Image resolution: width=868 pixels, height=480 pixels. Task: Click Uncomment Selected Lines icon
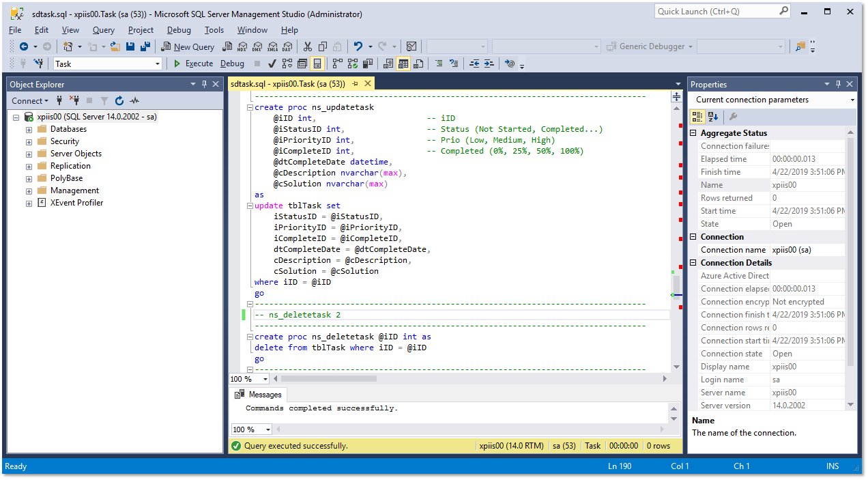(454, 63)
